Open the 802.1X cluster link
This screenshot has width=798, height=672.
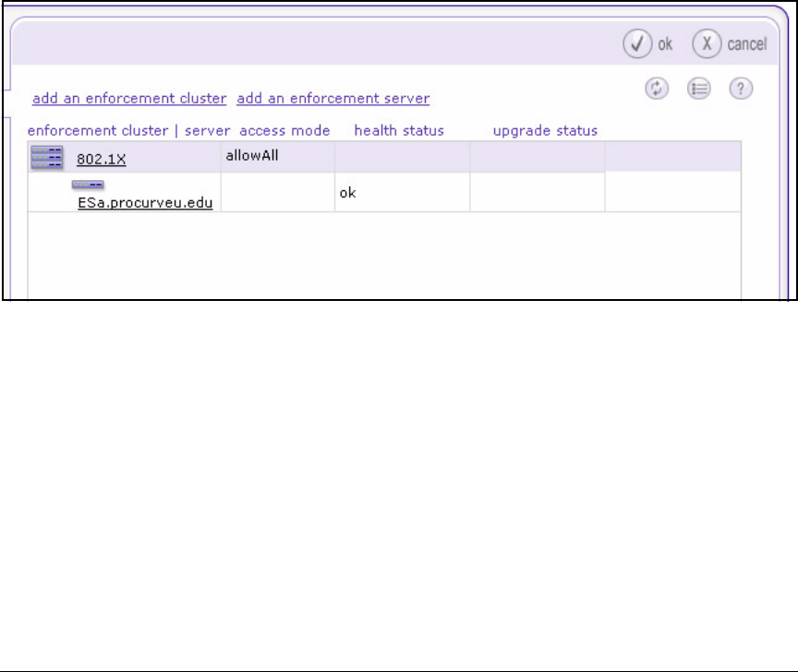pos(102,159)
